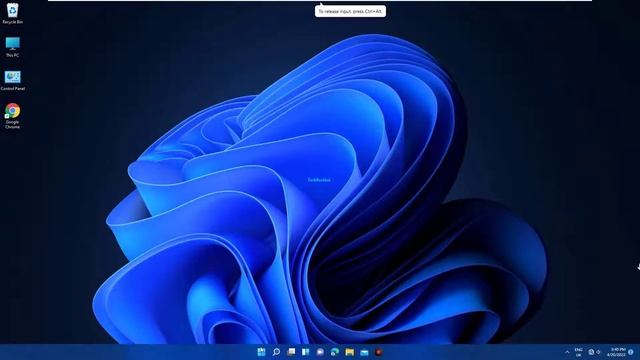Open the ENG UK language switcher
The image size is (640, 360).
point(578,352)
